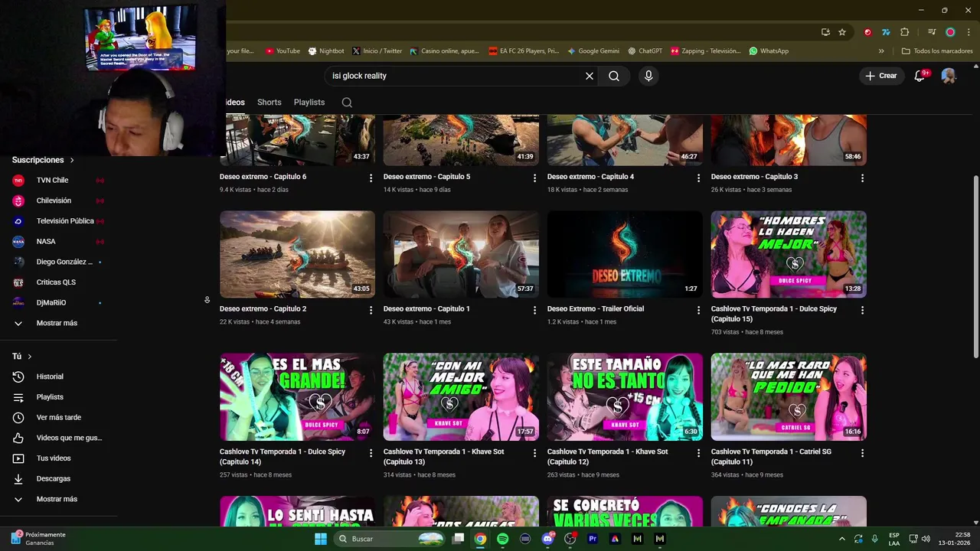The image size is (980, 551).
Task: Open options menu for Deseo extremo Capitulo 1
Action: pyautogui.click(x=535, y=310)
